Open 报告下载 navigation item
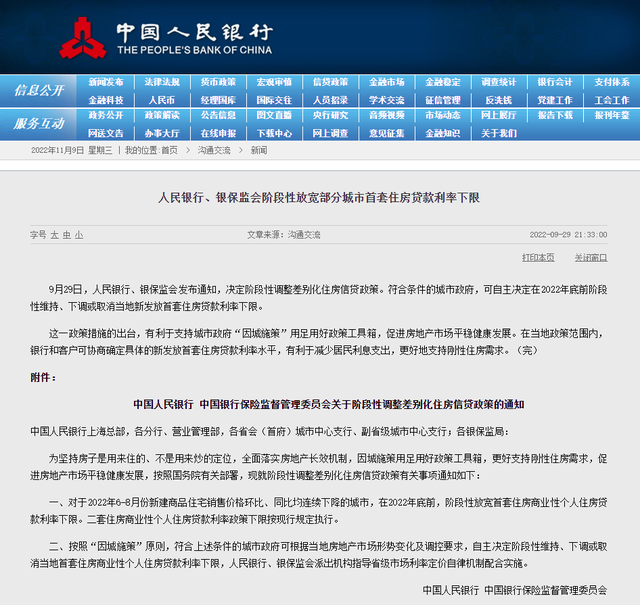Screen dimensions: 640x605 555,115
